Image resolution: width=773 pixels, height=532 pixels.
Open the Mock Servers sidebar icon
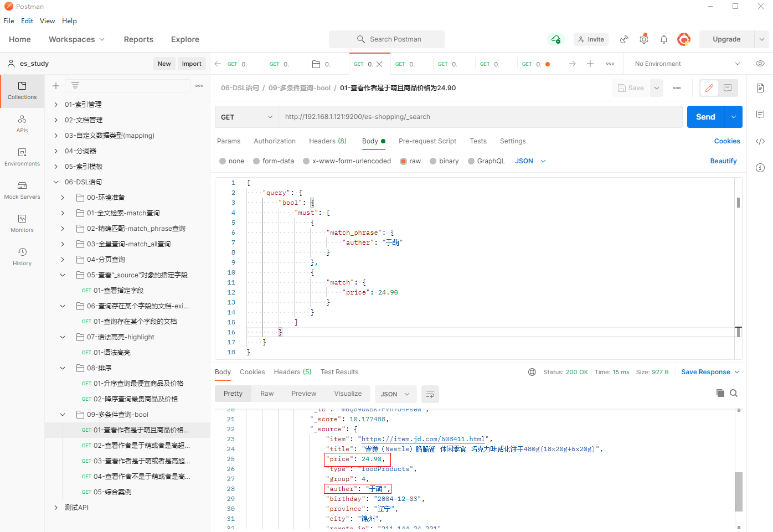[x=22, y=190]
